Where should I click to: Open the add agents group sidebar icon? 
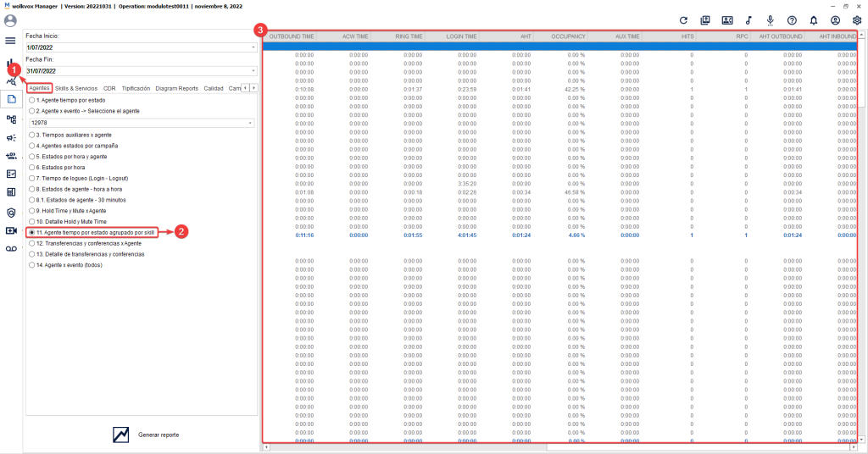click(x=11, y=156)
